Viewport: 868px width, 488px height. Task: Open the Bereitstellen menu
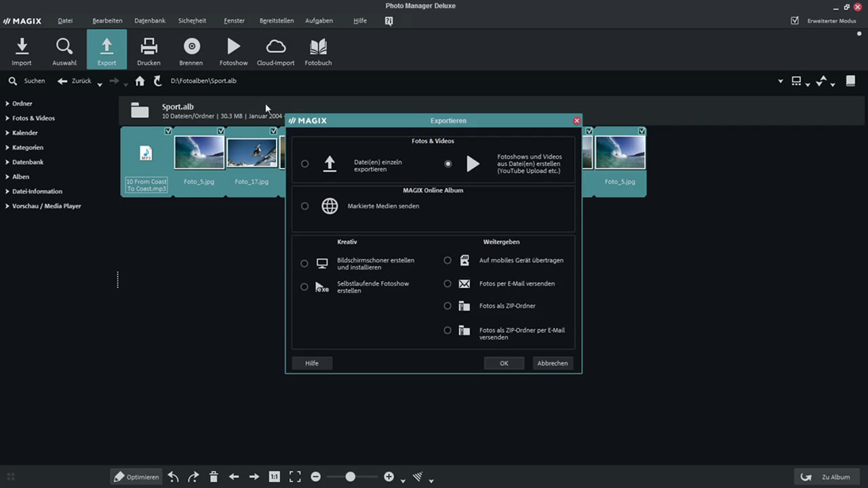click(277, 21)
